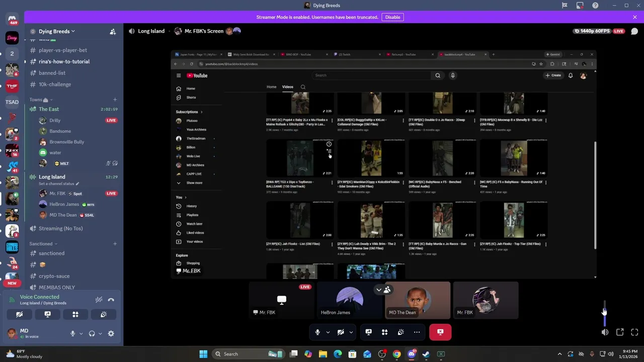644x362 pixels.
Task: Open chat panel for voice channel
Action: coord(634,31)
